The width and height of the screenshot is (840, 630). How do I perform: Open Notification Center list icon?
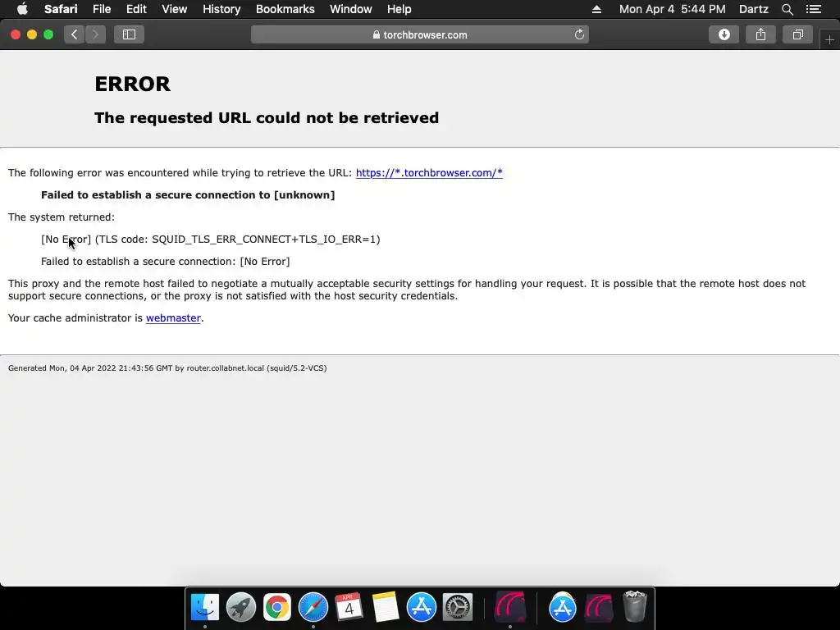point(813,9)
